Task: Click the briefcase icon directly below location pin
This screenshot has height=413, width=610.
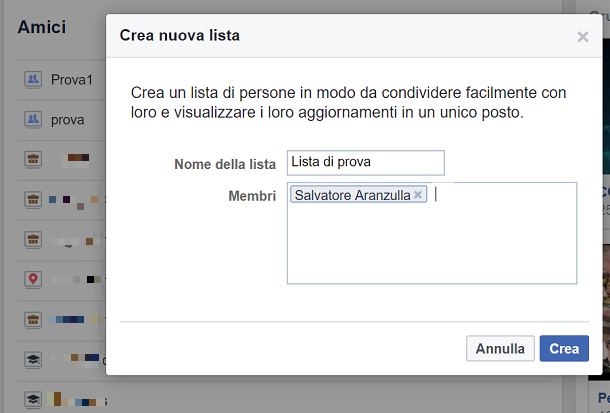Action: (33, 320)
